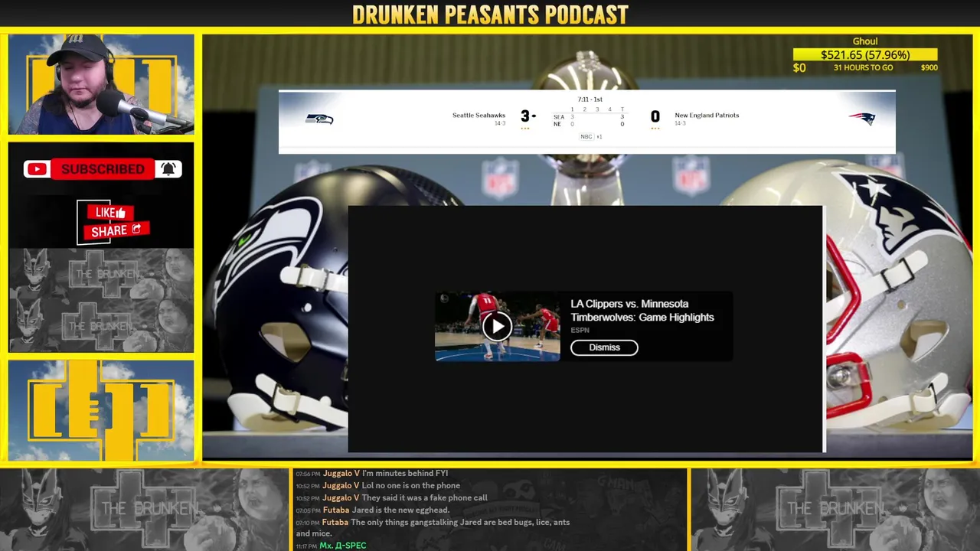Click the LIKE thumbs-up button
This screenshot has height=551, width=980.
pyautogui.click(x=110, y=213)
